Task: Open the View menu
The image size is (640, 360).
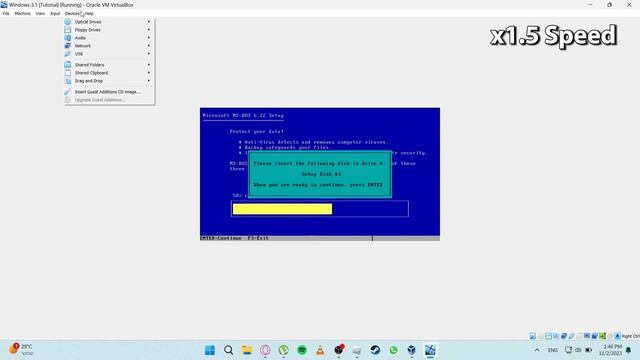Action: click(x=40, y=13)
